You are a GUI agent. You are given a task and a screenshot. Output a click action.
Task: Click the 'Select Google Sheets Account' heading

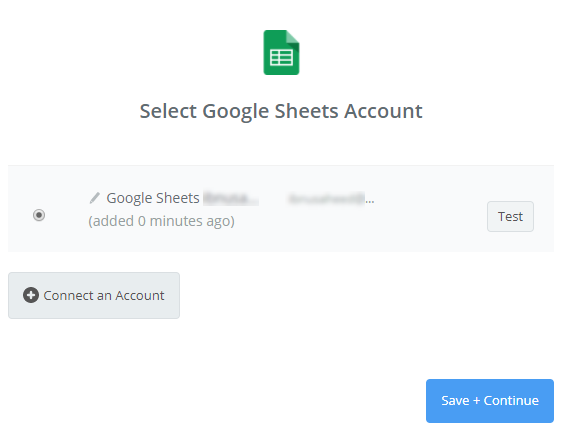281,111
